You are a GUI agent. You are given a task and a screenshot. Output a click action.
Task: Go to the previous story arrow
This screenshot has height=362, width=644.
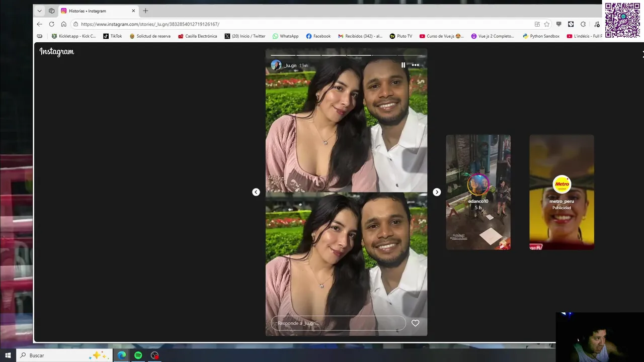(256, 192)
